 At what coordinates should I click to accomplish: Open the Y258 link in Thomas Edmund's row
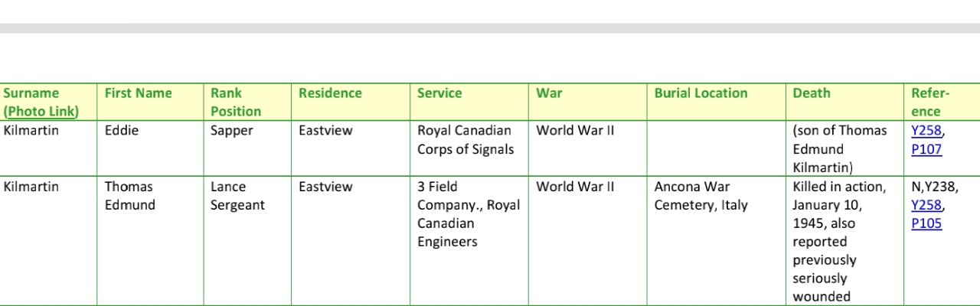926,205
